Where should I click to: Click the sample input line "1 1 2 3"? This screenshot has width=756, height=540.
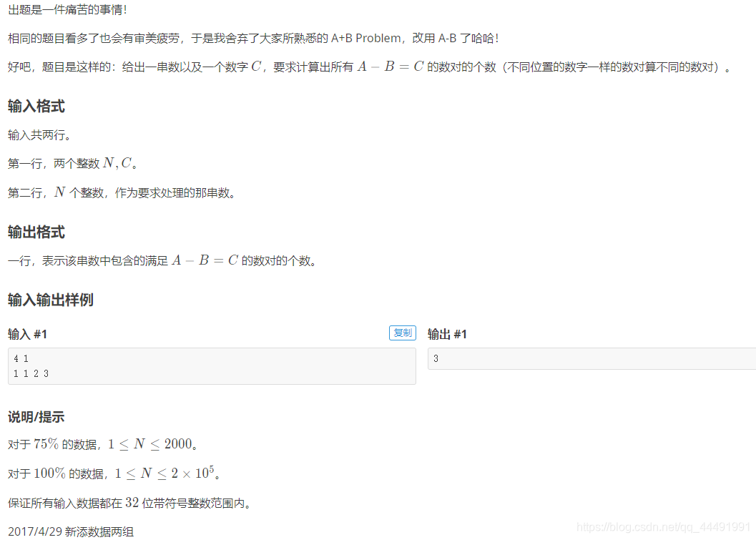pyautogui.click(x=31, y=373)
